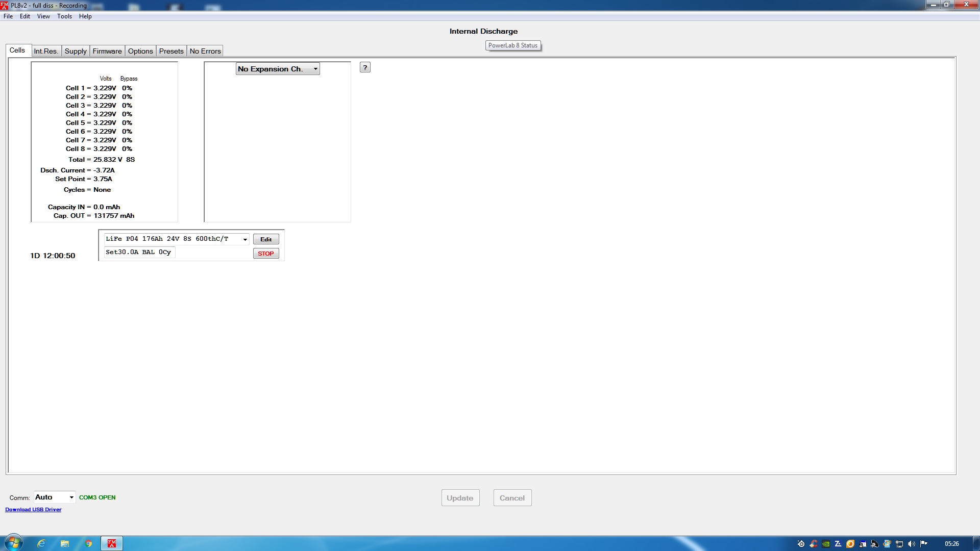Click the question mark help button
Image resolution: width=980 pixels, height=551 pixels.
(x=365, y=67)
